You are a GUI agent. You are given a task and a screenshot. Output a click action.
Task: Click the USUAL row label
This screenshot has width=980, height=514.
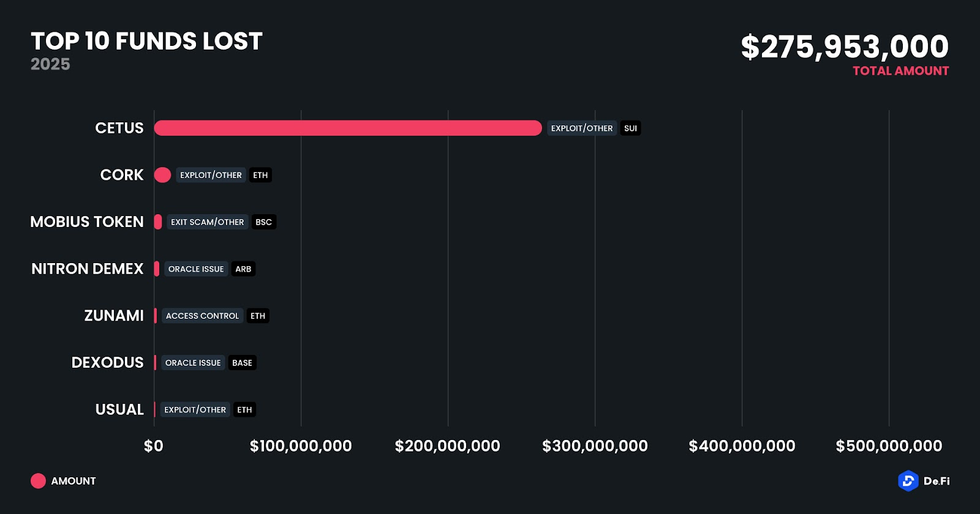[119, 409]
